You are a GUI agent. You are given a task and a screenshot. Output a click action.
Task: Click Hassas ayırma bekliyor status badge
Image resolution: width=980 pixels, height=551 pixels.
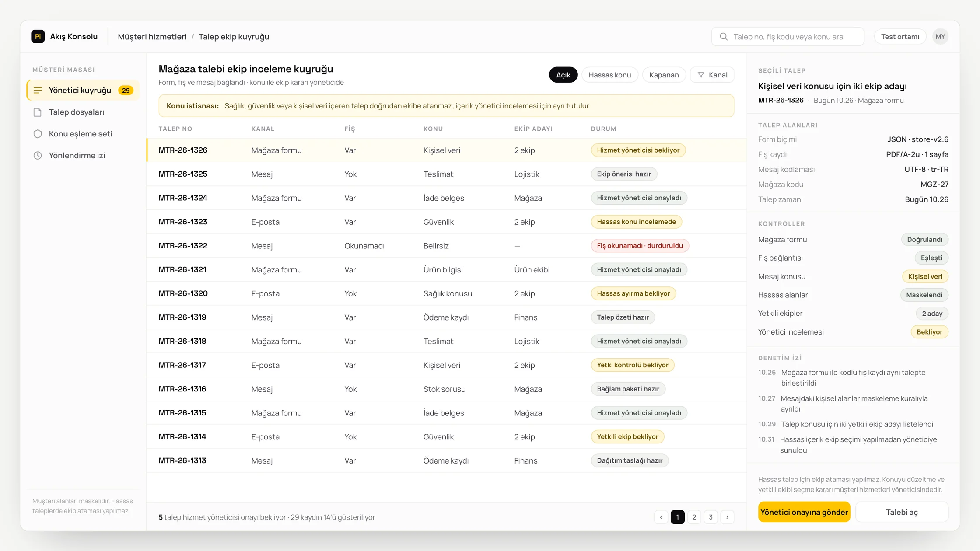(x=633, y=293)
